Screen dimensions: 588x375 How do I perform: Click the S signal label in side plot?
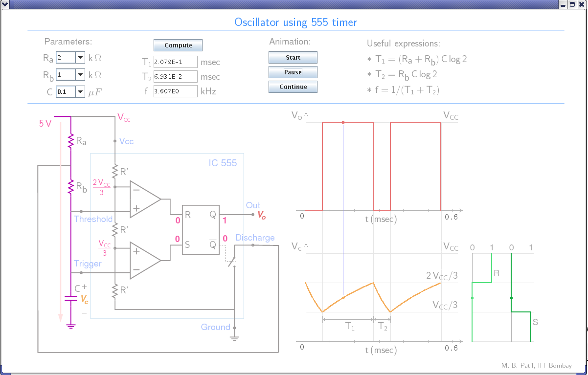[x=535, y=322]
